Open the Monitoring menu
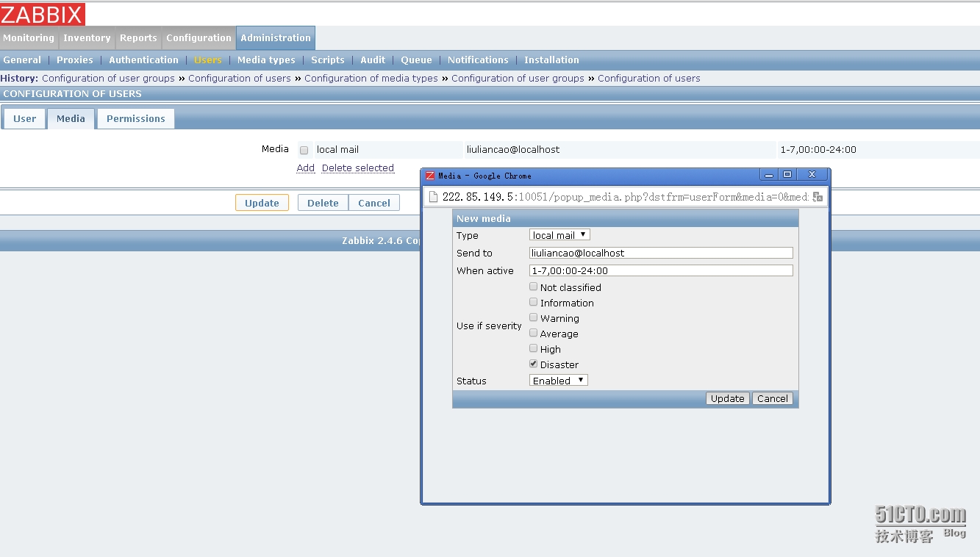This screenshot has width=980, height=557. coord(29,38)
